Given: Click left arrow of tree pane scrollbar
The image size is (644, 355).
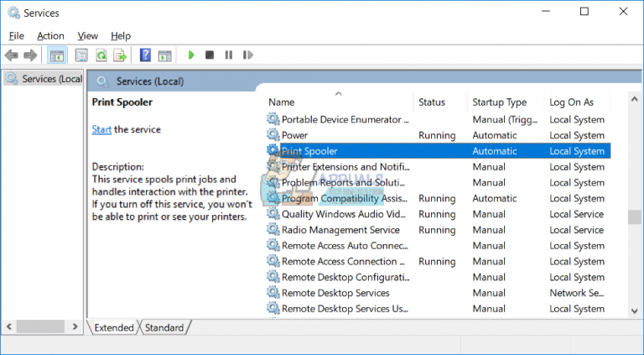Looking at the screenshot, I should (9, 326).
